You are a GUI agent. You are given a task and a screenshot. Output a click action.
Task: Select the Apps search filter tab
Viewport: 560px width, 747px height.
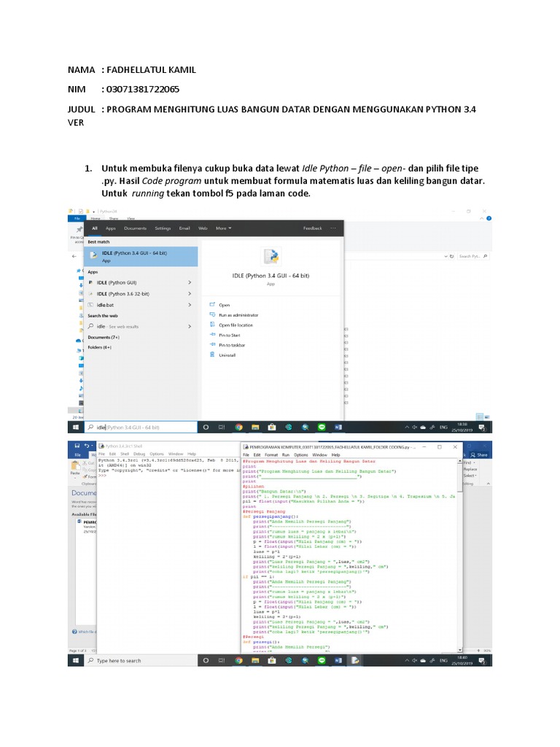(111, 228)
